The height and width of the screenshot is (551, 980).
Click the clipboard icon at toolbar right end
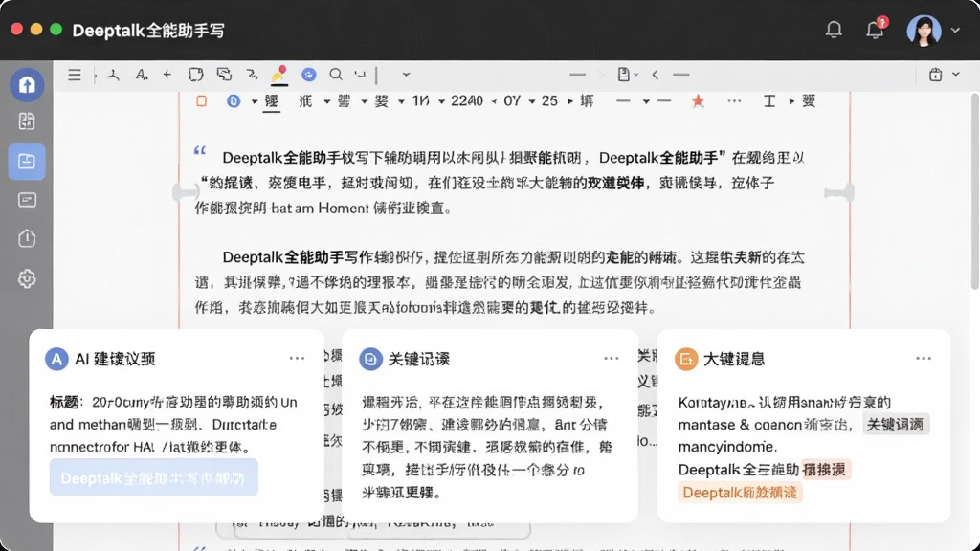(x=935, y=75)
